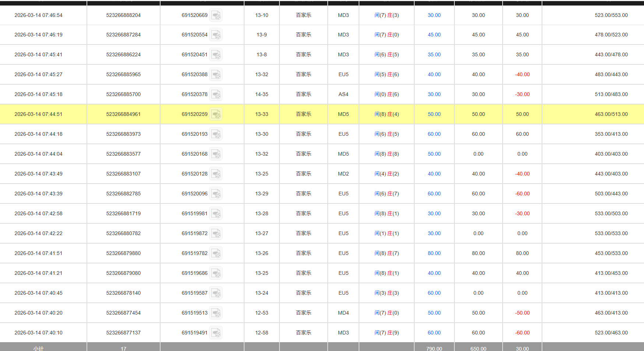
Task: Click the video icon next to 691520554
Action: coord(216,35)
